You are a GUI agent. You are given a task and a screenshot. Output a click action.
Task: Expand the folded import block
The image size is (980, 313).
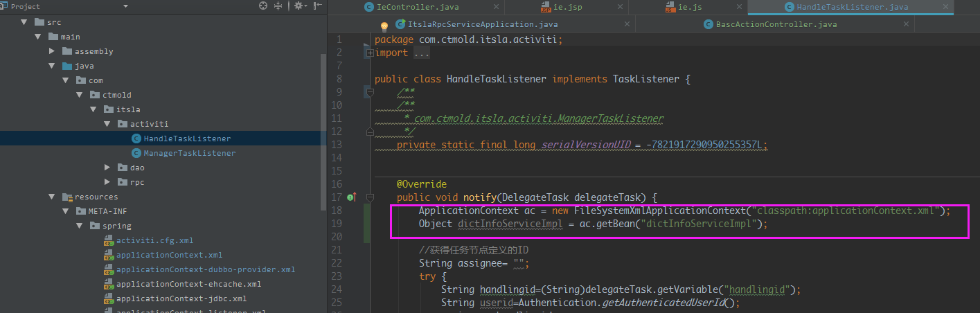[369, 53]
